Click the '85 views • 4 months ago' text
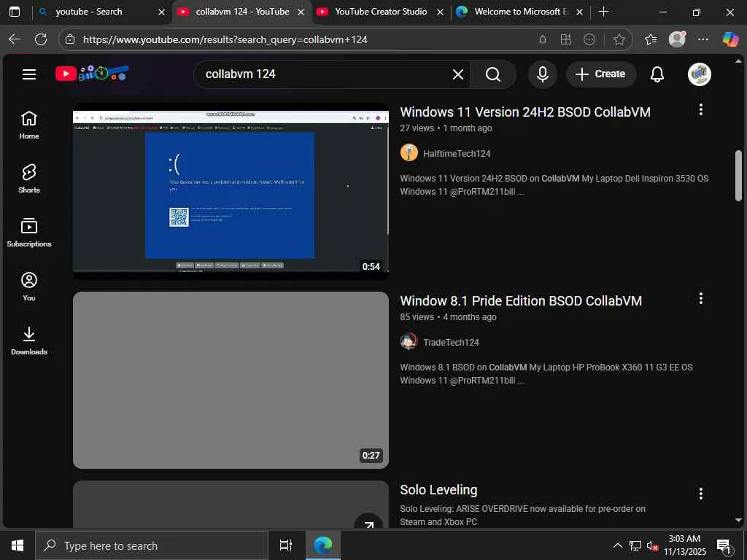The width and height of the screenshot is (747, 560). 449,317
